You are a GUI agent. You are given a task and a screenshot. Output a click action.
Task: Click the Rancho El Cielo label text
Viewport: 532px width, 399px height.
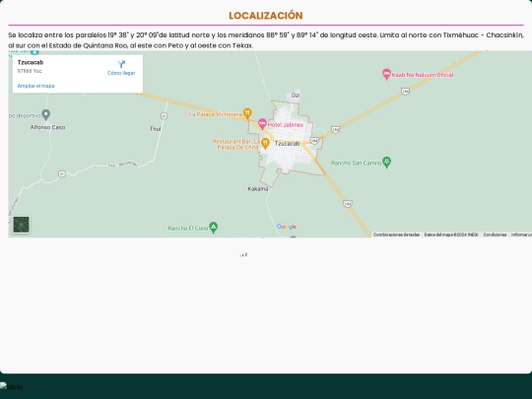188,229
